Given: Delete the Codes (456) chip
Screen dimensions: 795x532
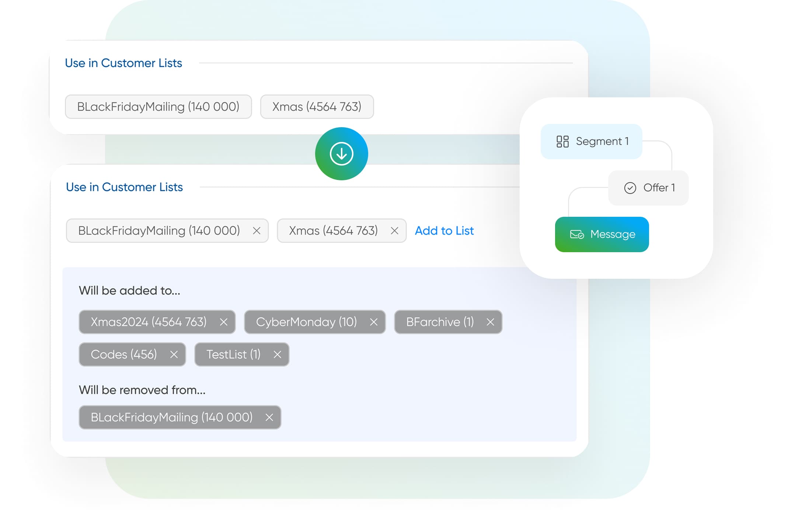Looking at the screenshot, I should (174, 355).
